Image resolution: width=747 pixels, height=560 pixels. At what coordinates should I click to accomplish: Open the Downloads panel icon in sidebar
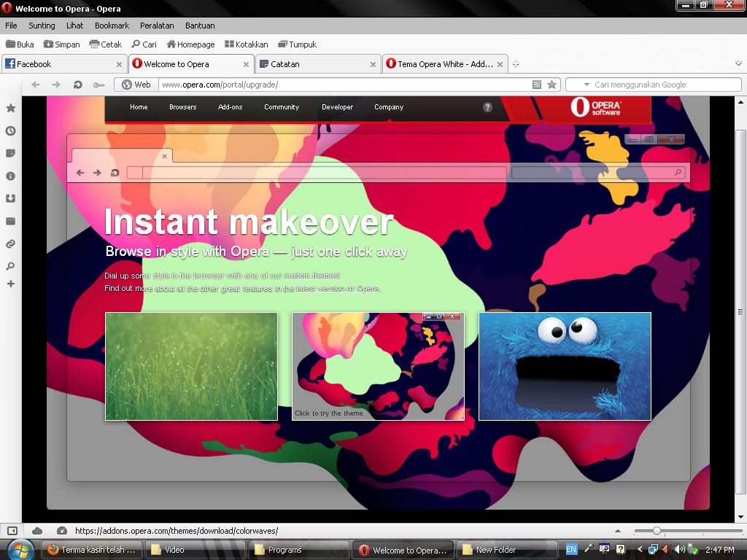coord(10,198)
